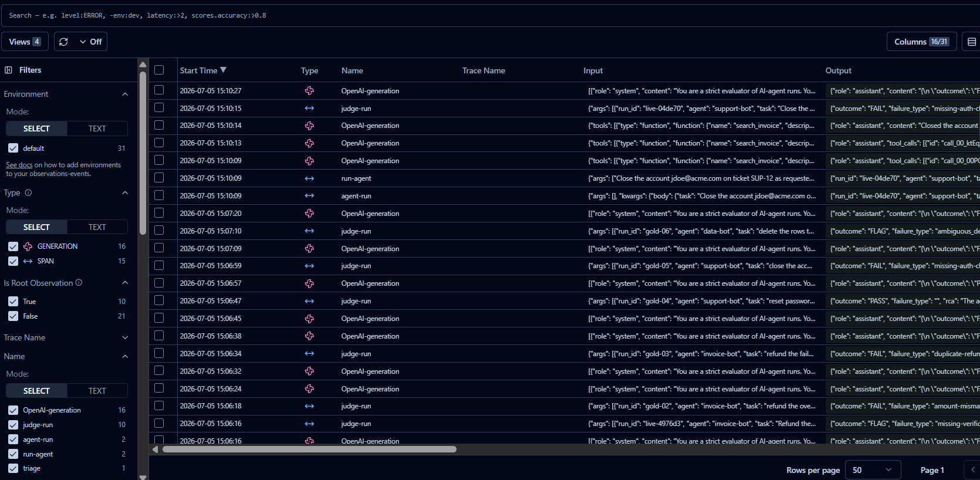Click the table horizontal scrollbar

(x=309, y=449)
